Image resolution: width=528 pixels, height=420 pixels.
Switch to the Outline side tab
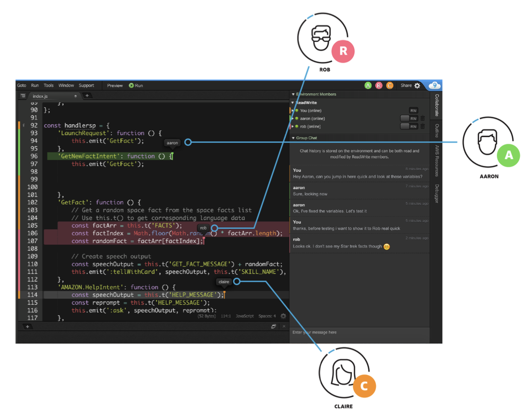coord(436,131)
